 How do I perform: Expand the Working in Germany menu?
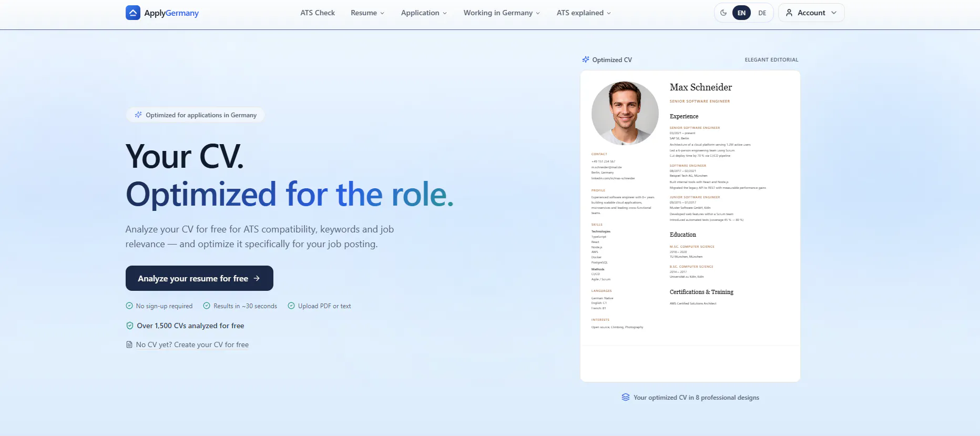tap(502, 13)
